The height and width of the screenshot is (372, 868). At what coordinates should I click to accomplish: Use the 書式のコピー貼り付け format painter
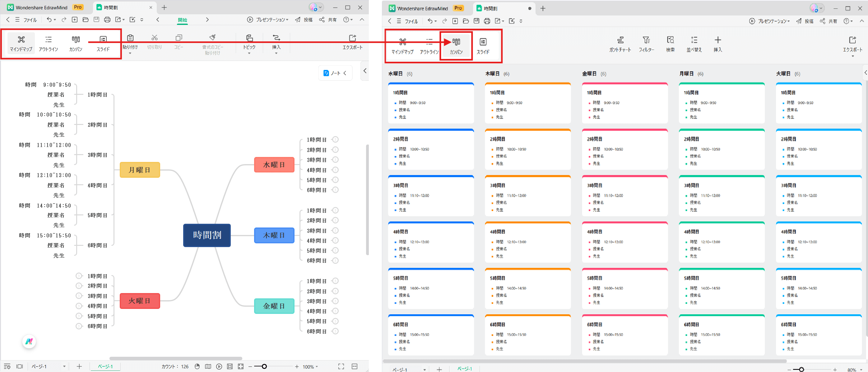pyautogui.click(x=213, y=42)
